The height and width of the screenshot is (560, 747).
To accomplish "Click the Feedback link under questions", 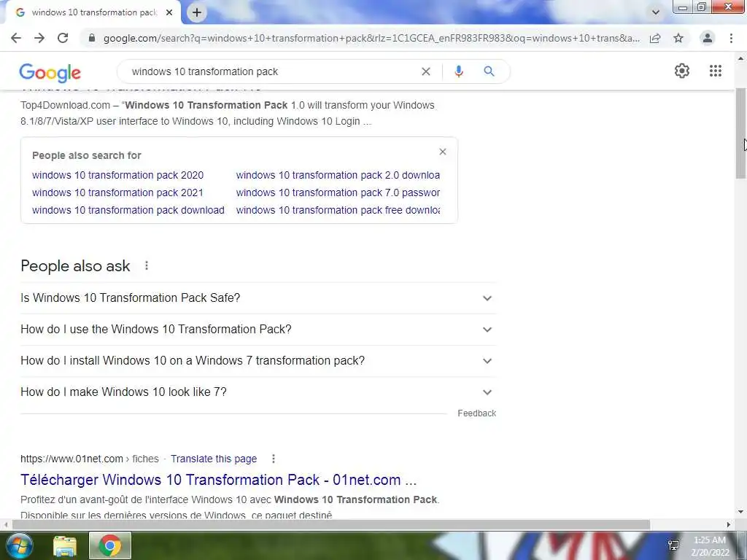I will (477, 413).
